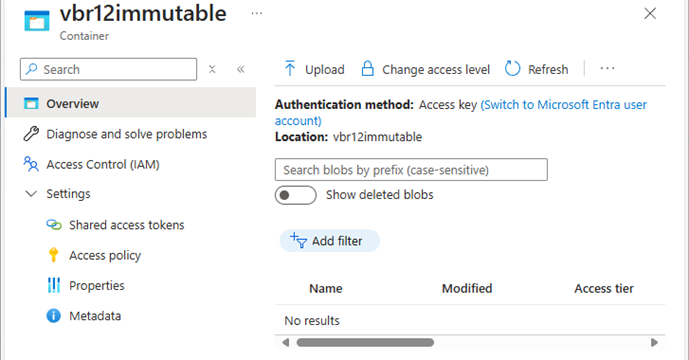Open Diagnose and solve problems wrench icon
This screenshot has height=360, width=689.
(x=31, y=134)
